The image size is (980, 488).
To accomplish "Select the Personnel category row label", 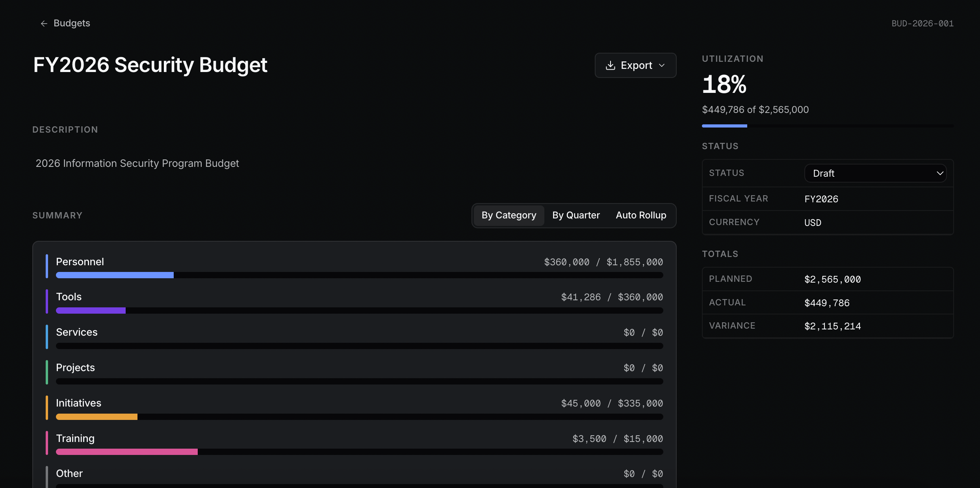I will click(80, 262).
